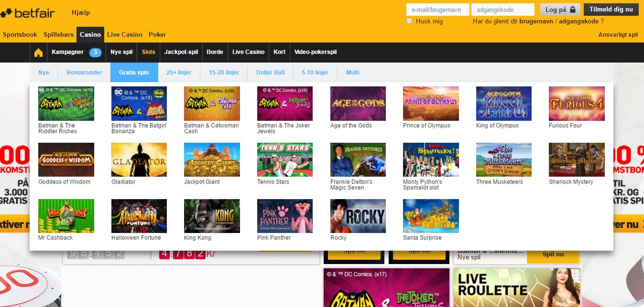The width and height of the screenshot is (644, 307).
Task: Click the Tilmeld dig nu button
Action: (x=611, y=10)
